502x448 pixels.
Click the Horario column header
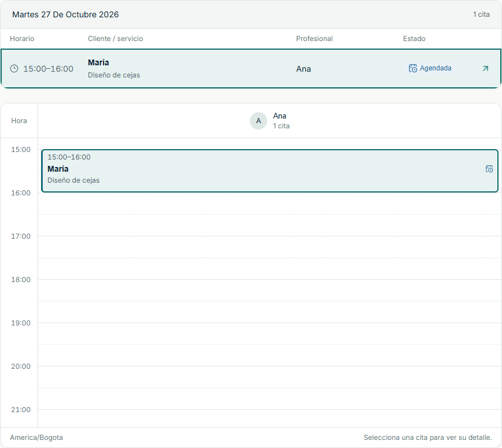[22, 39]
